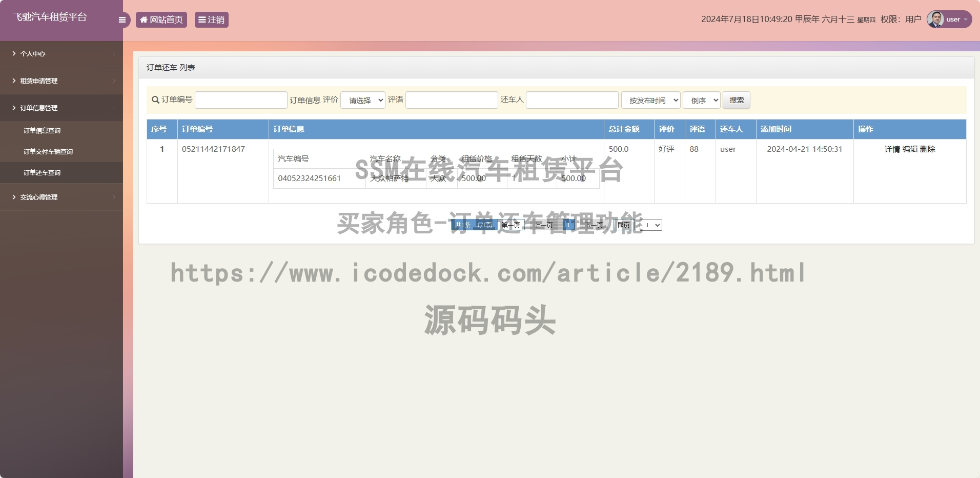
Task: Click the user avatar picture
Action: point(935,19)
